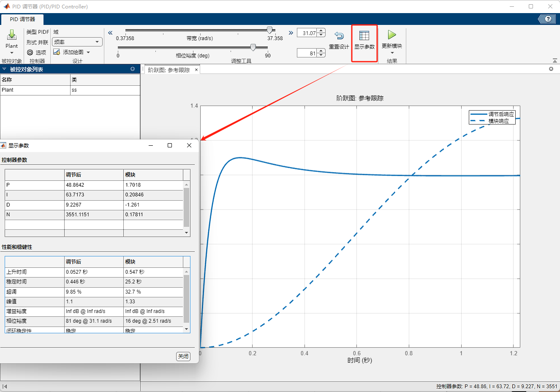Screen dimensions: 560x392
Task: Increase phase margin with stepper up arrow
Action: coord(321,51)
